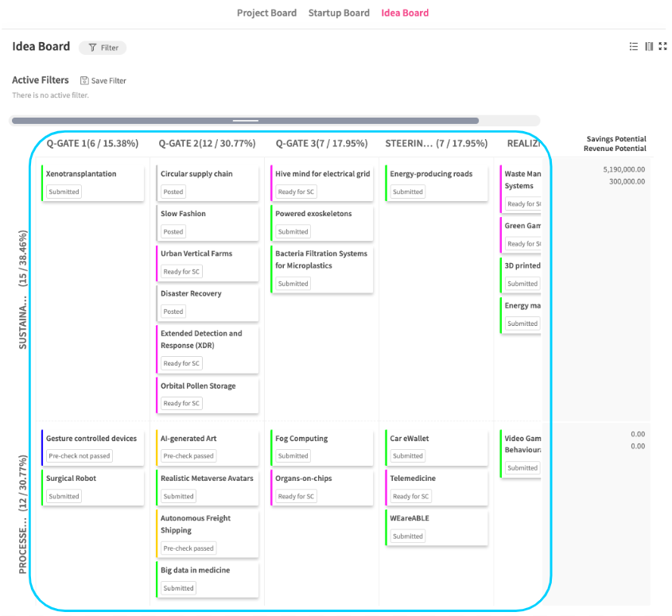Click the Save Filter disk icon
Image resolution: width=672 pixels, height=616 pixels.
[84, 80]
